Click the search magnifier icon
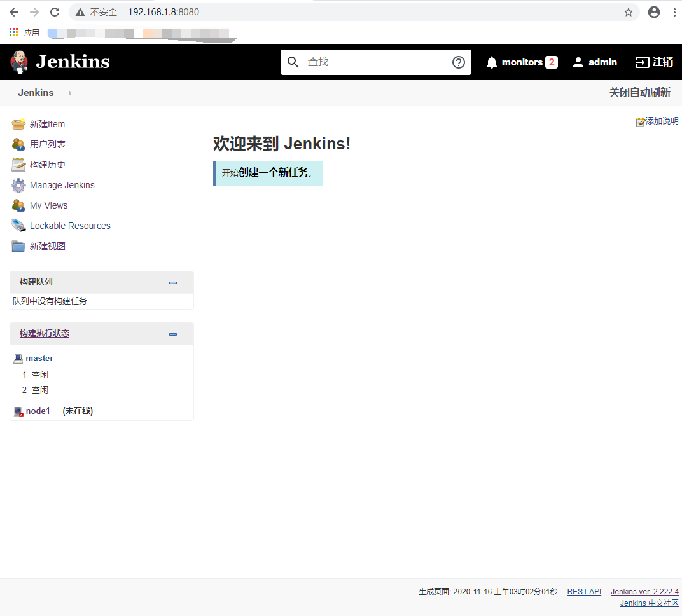The image size is (682, 616). tap(293, 62)
